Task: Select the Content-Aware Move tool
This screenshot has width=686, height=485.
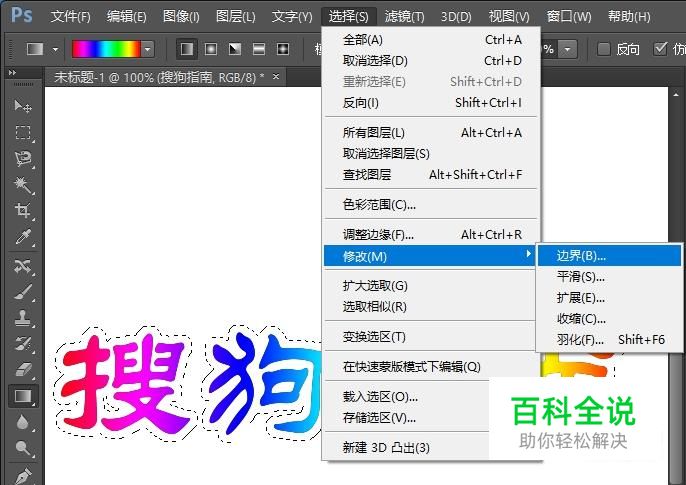Action: (23, 265)
